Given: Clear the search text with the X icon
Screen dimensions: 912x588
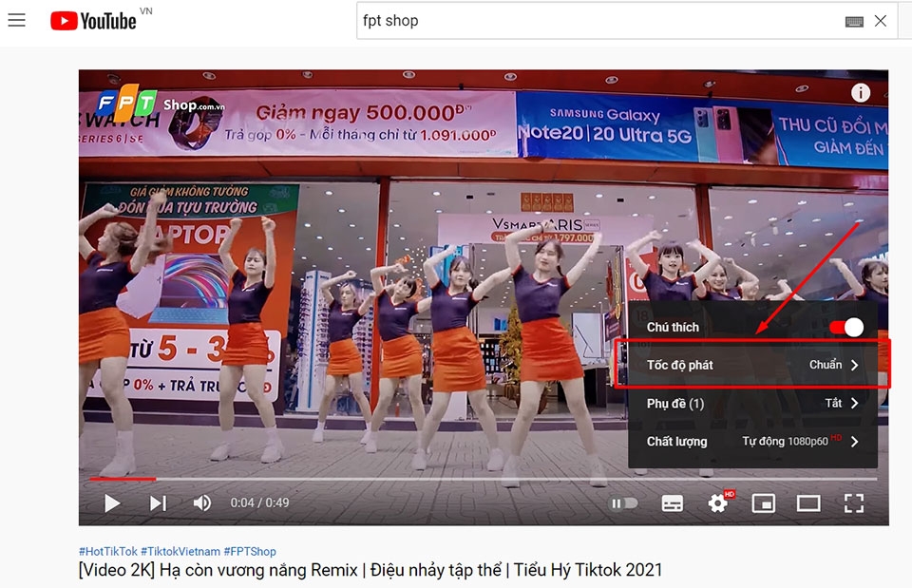Looking at the screenshot, I should click(881, 21).
